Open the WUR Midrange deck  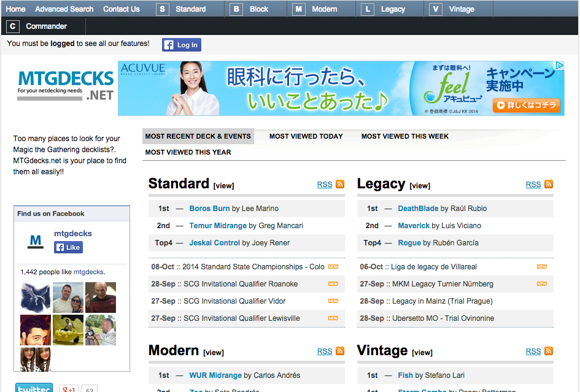click(215, 375)
